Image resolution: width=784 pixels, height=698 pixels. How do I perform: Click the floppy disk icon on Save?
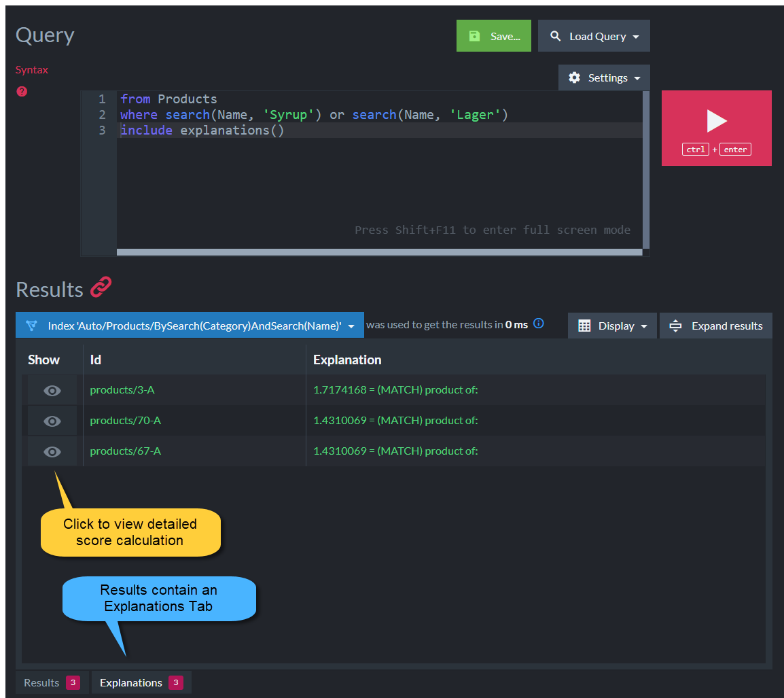[x=474, y=36]
